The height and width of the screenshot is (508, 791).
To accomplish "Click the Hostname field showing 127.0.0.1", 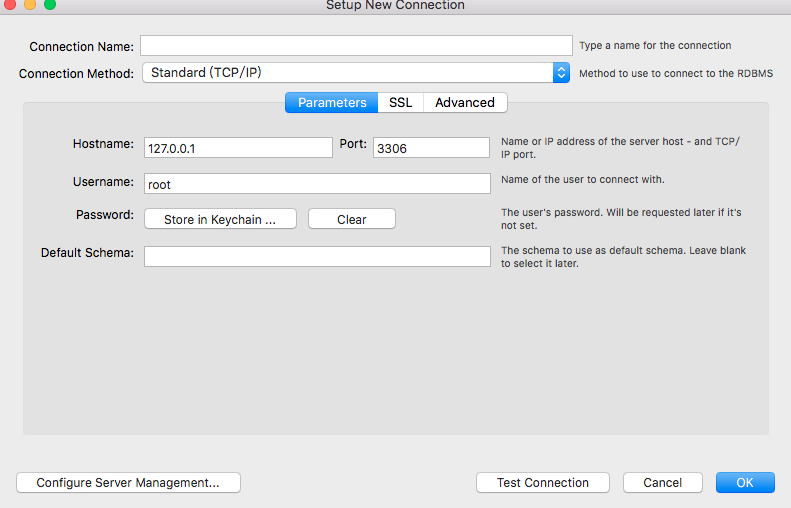I will click(238, 148).
